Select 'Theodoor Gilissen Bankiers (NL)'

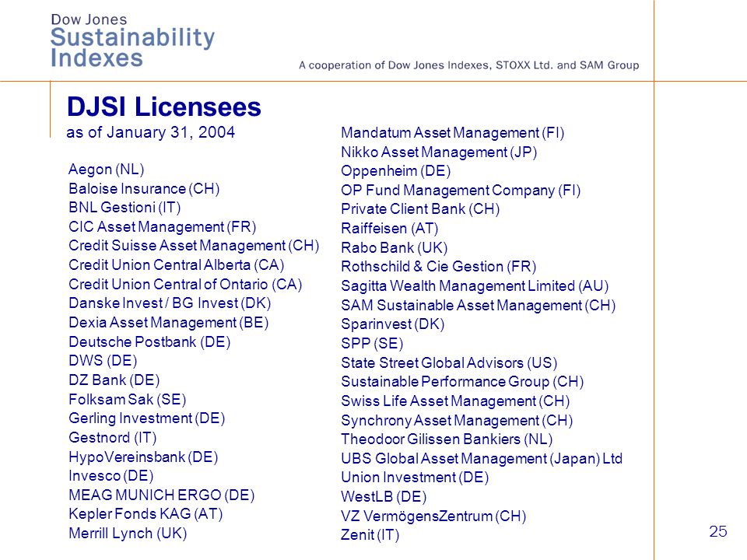pyautogui.click(x=447, y=439)
